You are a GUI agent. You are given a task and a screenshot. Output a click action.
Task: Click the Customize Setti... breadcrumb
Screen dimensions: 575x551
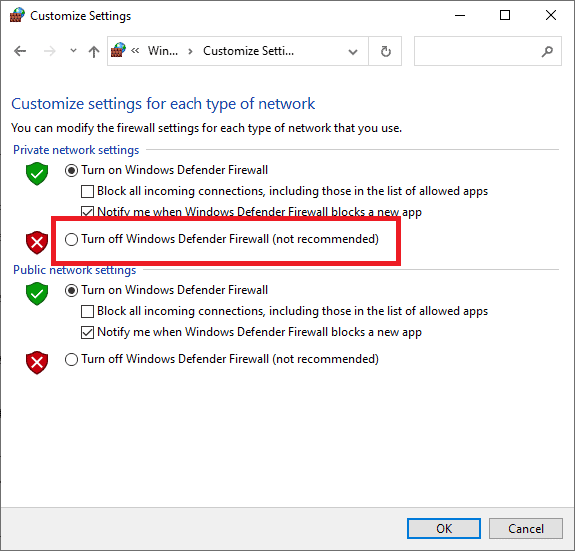(249, 51)
